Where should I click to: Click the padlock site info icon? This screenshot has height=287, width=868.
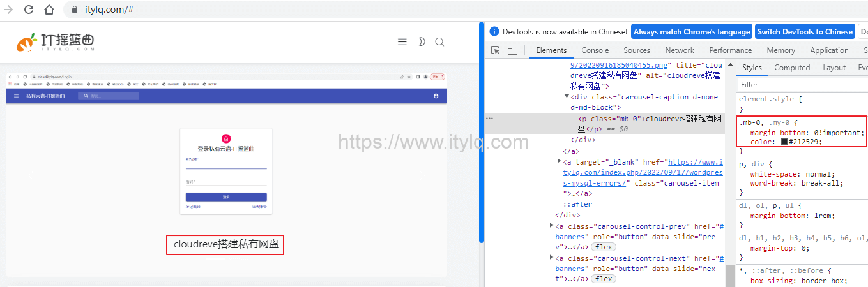coord(74,10)
